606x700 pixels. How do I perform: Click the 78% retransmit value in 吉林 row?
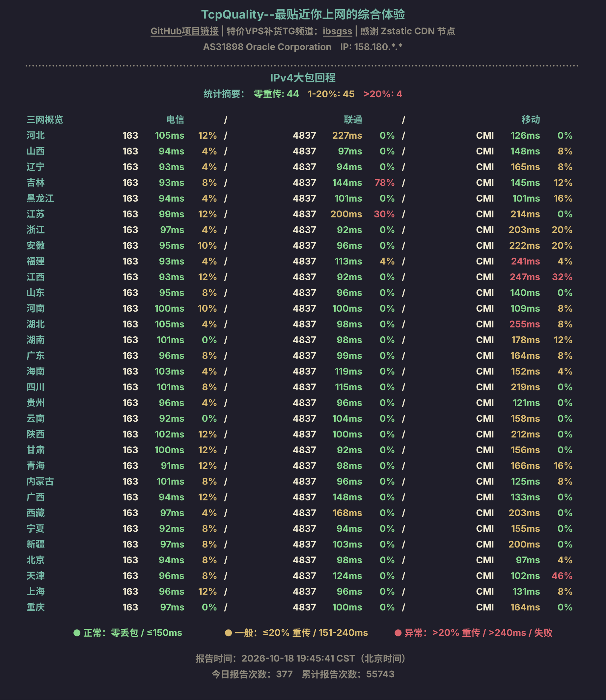point(384,182)
